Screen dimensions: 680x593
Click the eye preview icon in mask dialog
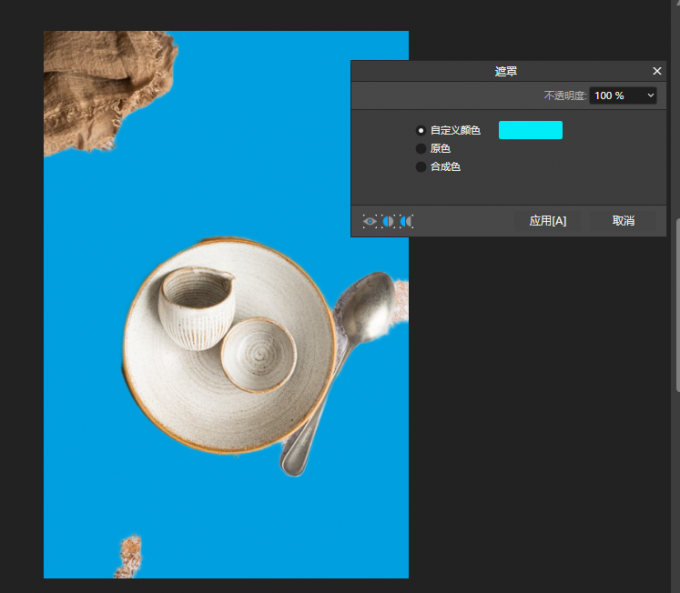pos(370,221)
